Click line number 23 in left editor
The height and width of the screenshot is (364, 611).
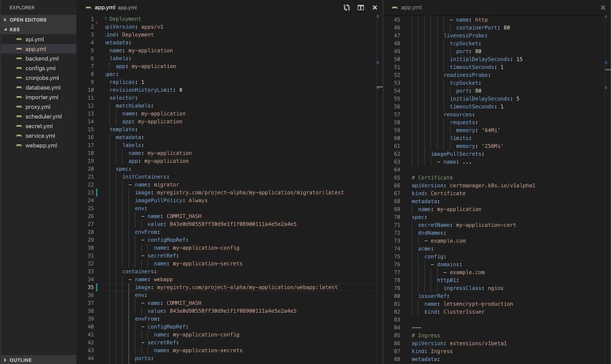pos(91,193)
